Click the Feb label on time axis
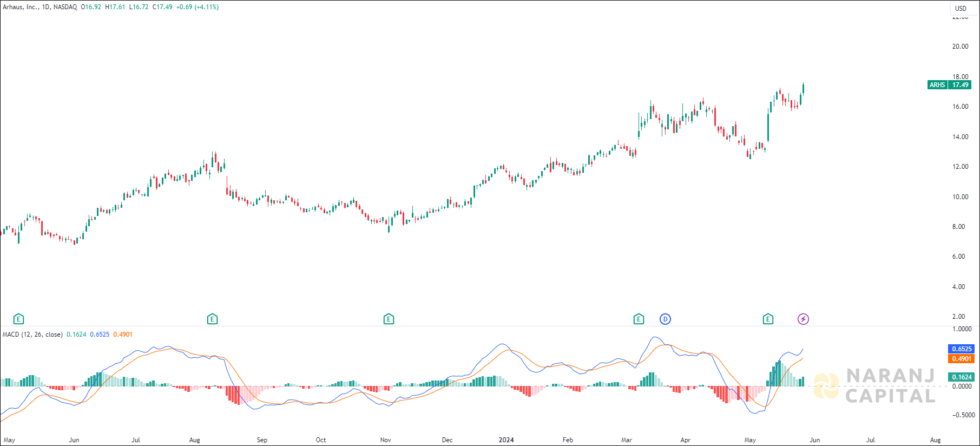The height and width of the screenshot is (446, 980). pos(568,440)
